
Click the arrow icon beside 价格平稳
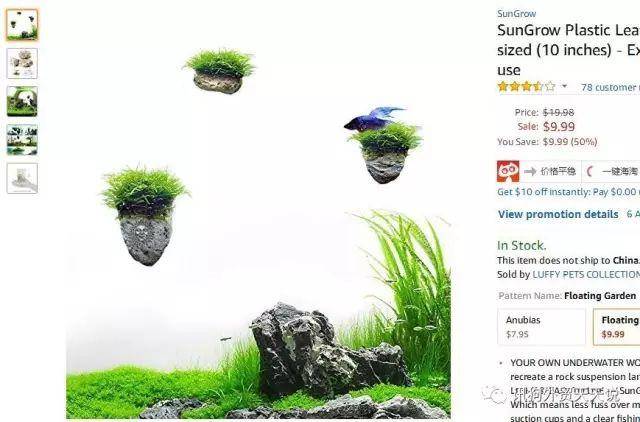530,171
